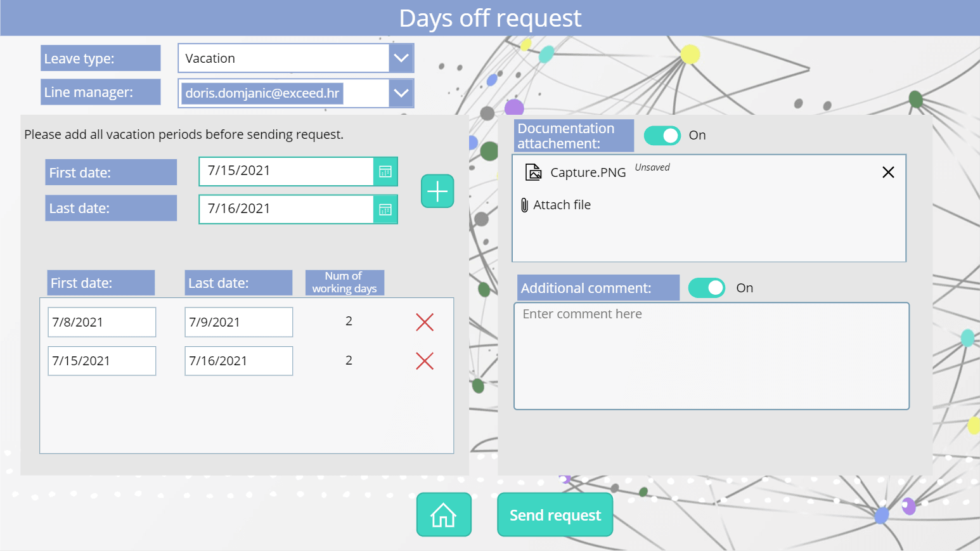Click the Unsaved status label
The width and height of the screenshot is (980, 551).
click(652, 167)
